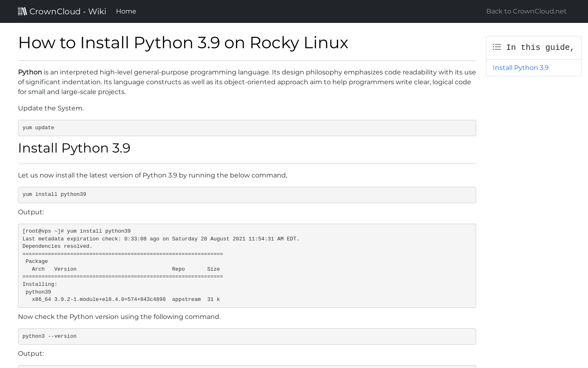588x368 pixels.
Task: Select the 'yum install python39' code block
Action: 247,195
